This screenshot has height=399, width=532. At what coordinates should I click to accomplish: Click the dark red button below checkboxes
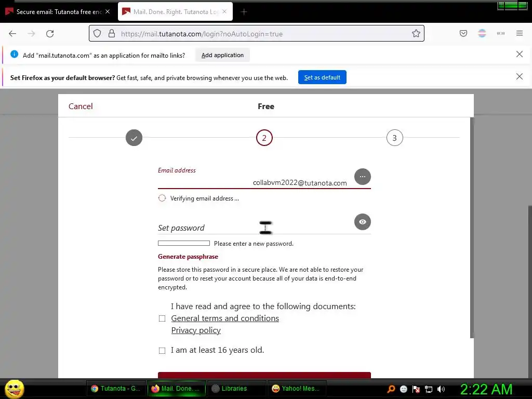[x=264, y=375]
